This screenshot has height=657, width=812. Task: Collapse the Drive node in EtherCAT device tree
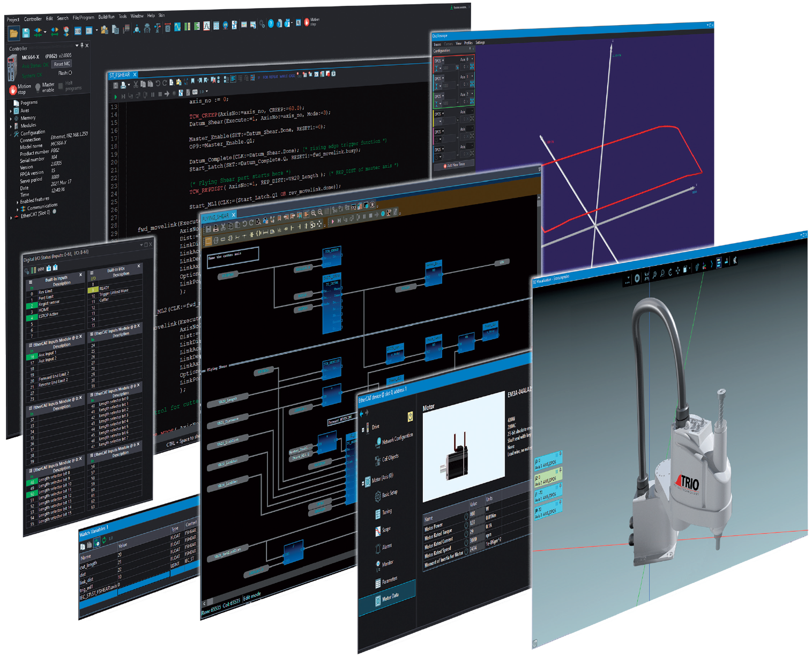click(x=363, y=429)
